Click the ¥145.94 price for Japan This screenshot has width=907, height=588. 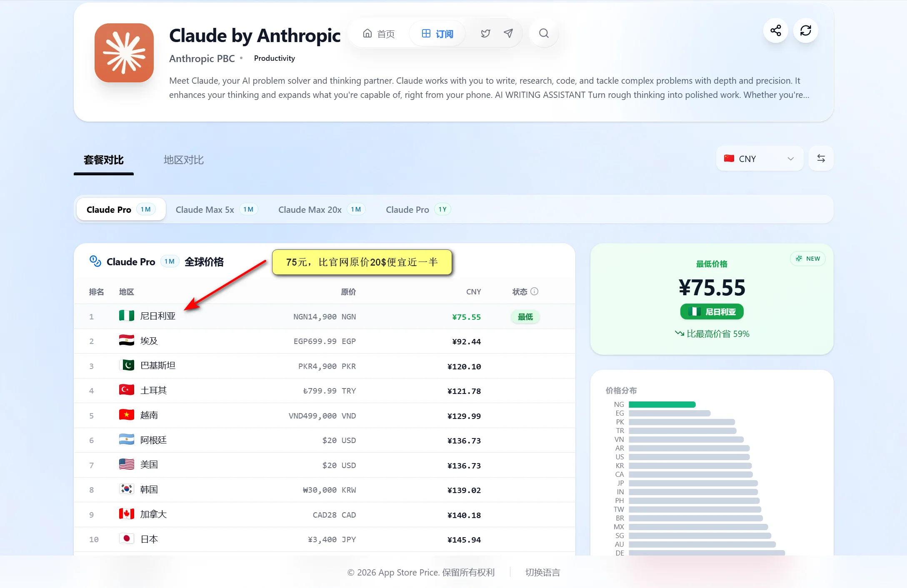464,540
